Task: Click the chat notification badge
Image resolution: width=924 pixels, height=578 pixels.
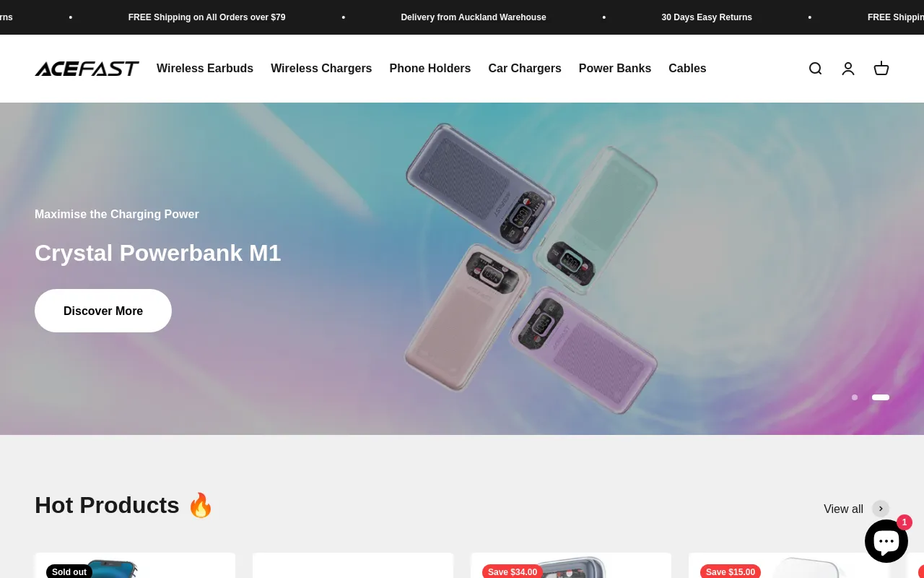Action: coord(905,522)
